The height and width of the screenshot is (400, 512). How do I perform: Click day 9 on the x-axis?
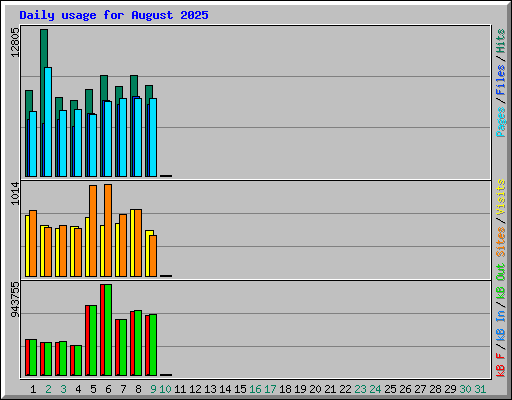pos(153,389)
